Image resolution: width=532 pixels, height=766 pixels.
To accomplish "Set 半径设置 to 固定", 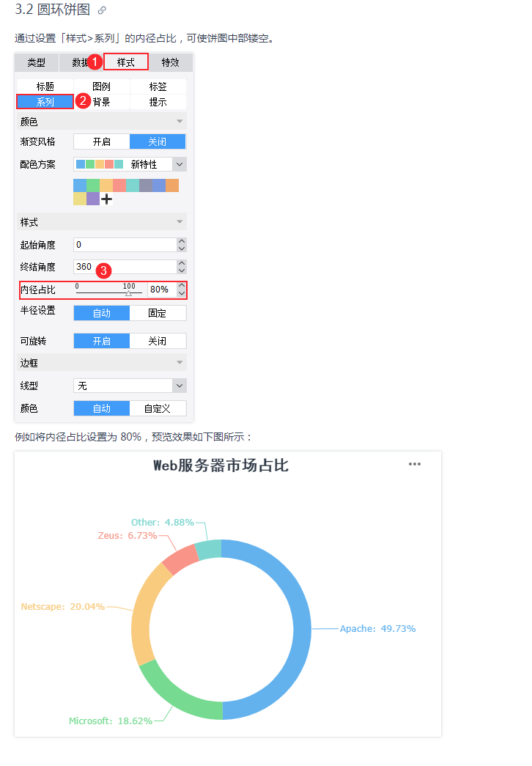I will (x=158, y=313).
